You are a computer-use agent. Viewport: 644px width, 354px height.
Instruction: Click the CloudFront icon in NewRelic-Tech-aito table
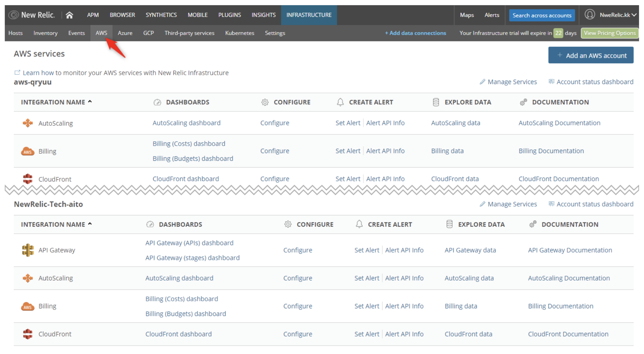(28, 334)
